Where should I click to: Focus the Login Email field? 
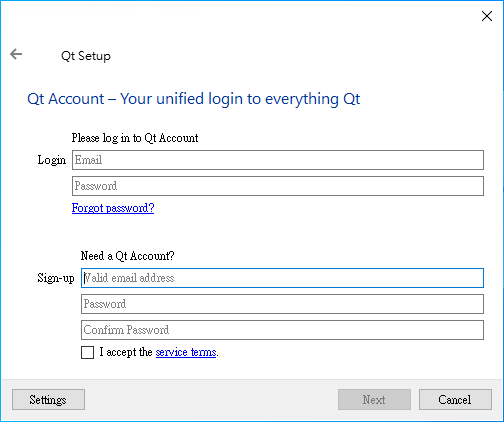tap(278, 160)
